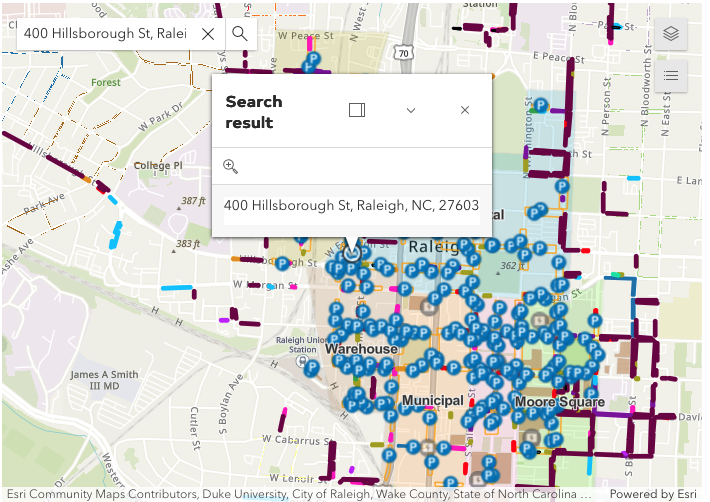Click the Raleigh Union Station transit icon
Viewport: 710px width, 502px height.
point(300,361)
